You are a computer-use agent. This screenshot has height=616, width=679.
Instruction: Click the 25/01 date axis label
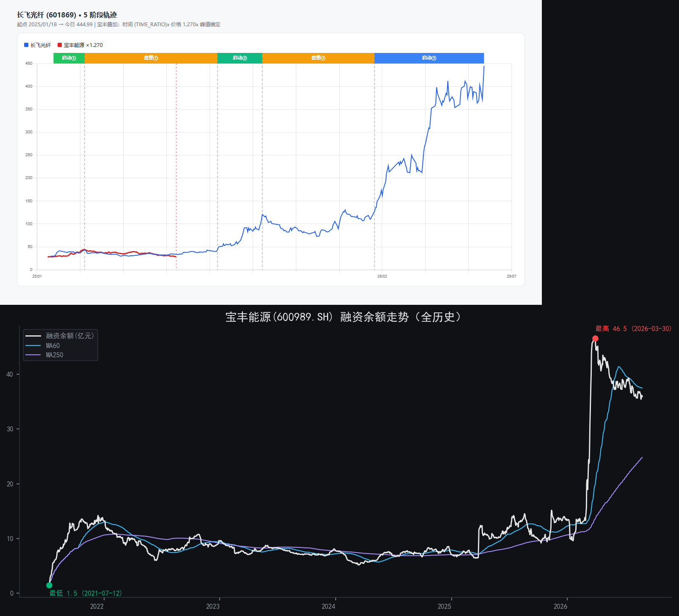pyautogui.click(x=37, y=276)
